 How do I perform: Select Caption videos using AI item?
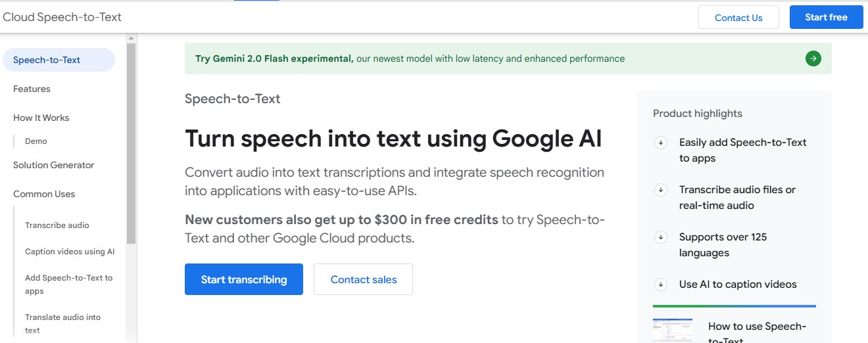click(x=70, y=252)
